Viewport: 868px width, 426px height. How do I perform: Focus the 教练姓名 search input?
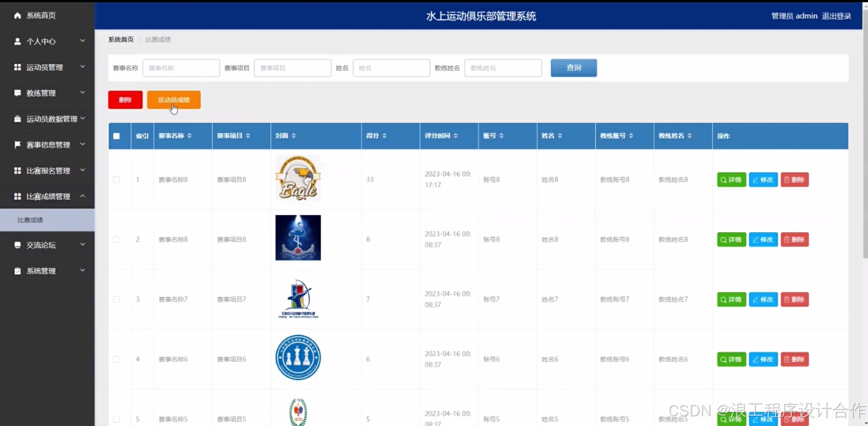[503, 68]
